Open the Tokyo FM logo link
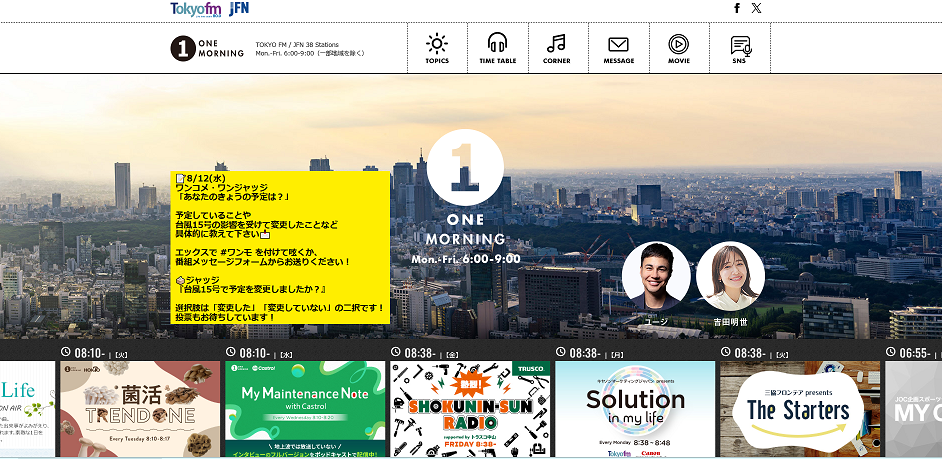The image size is (942, 459). click(x=196, y=9)
